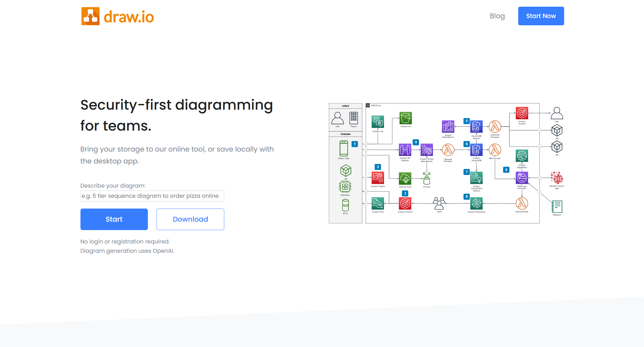Click 'No login or registration required.' text

click(x=125, y=241)
